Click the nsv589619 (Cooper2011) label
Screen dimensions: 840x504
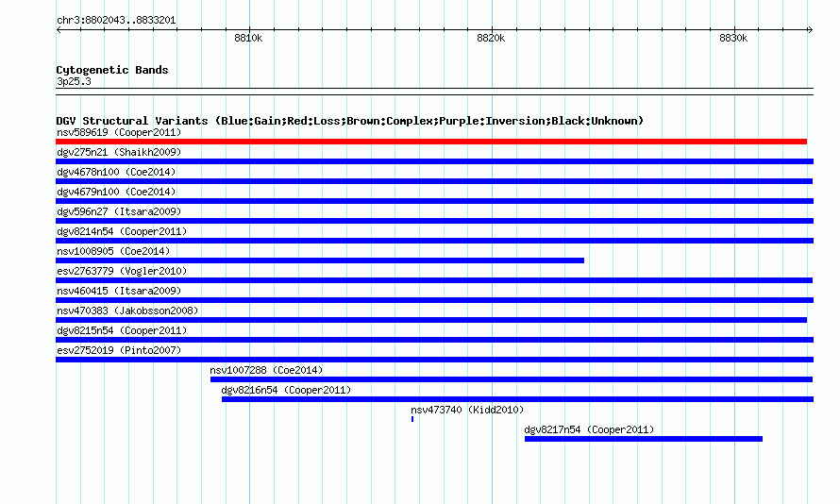119,132
